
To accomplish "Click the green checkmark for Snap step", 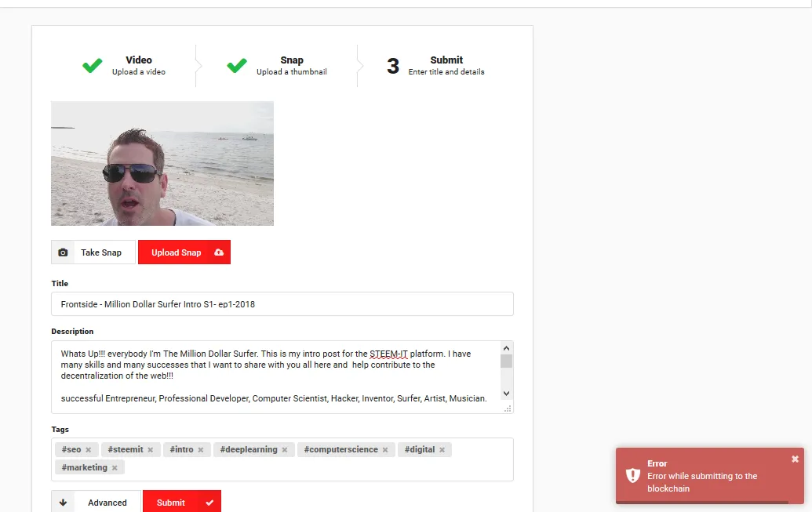I will pos(237,66).
